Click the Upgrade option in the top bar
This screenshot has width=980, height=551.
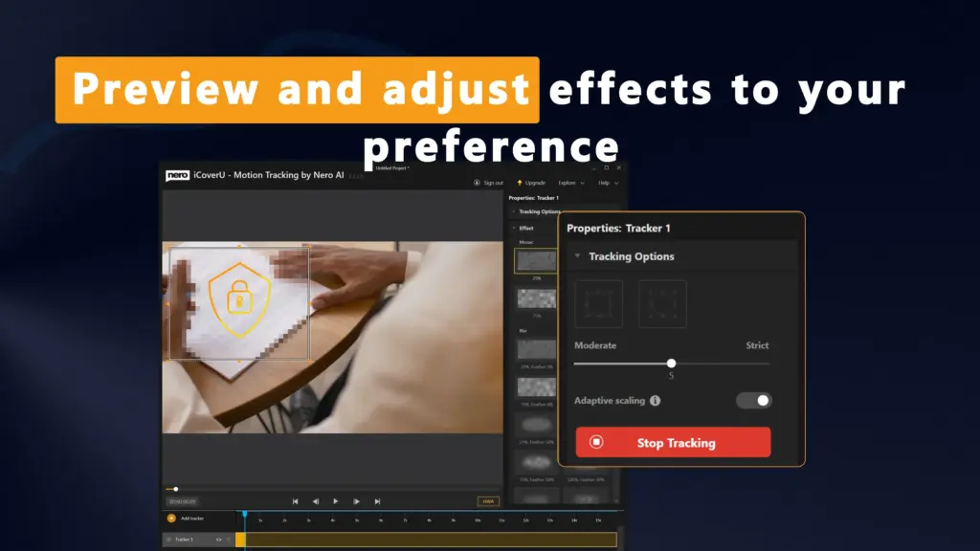(531, 183)
